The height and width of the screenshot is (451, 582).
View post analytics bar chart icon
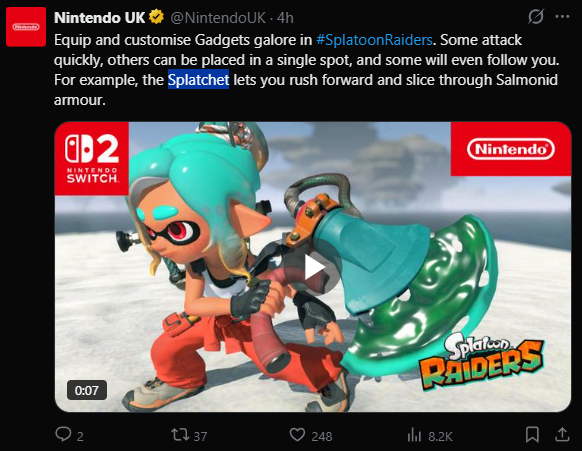414,434
